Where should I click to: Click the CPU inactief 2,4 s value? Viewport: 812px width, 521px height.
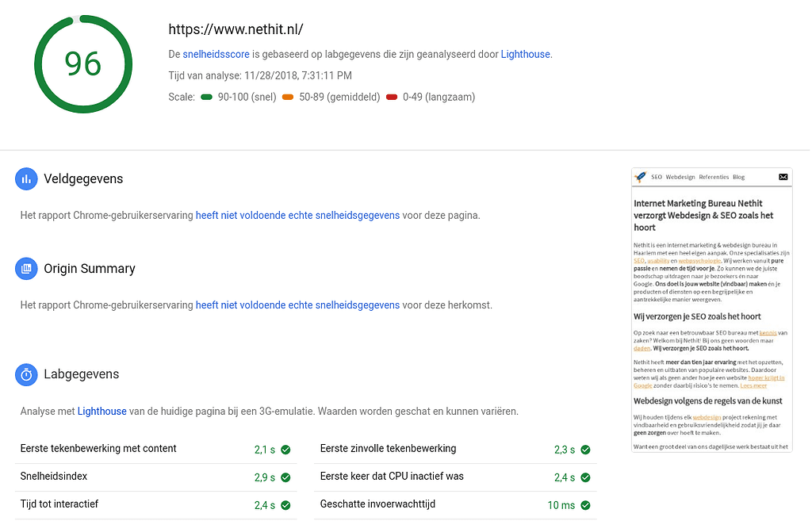coord(565,477)
